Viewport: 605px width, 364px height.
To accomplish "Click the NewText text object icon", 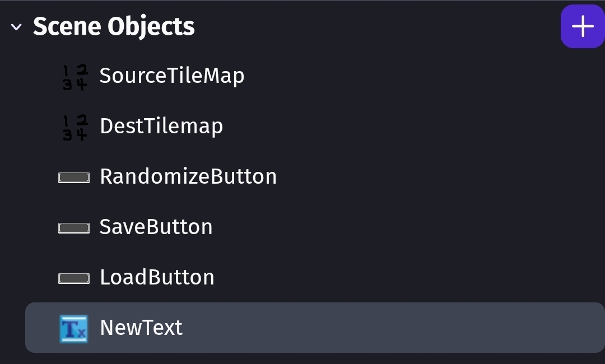I will coord(74,329).
